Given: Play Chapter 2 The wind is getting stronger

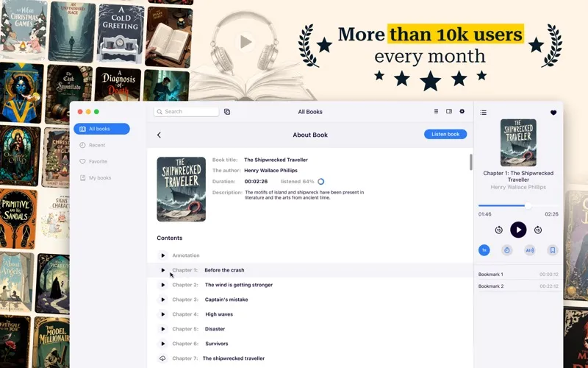Looking at the screenshot, I should (162, 285).
